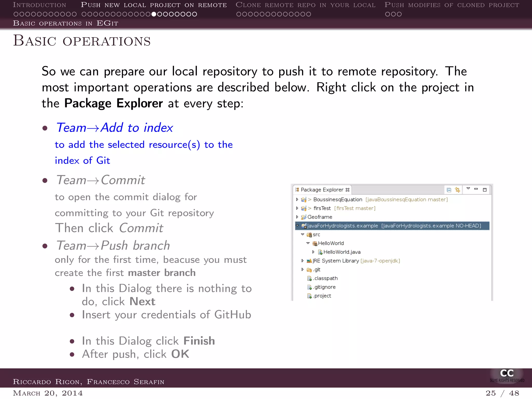This screenshot has height=399, width=532.
Task: Go to Introduction section in header
Action: tap(39, 5)
